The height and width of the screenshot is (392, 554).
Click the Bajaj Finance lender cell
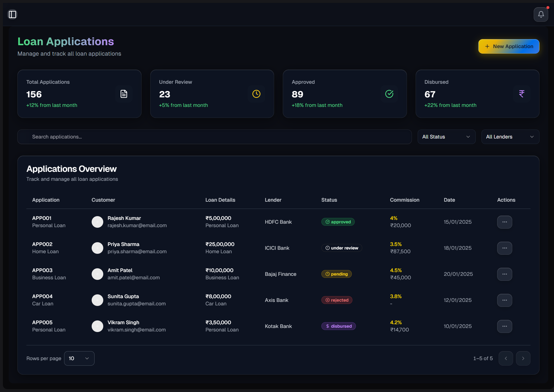click(280, 274)
